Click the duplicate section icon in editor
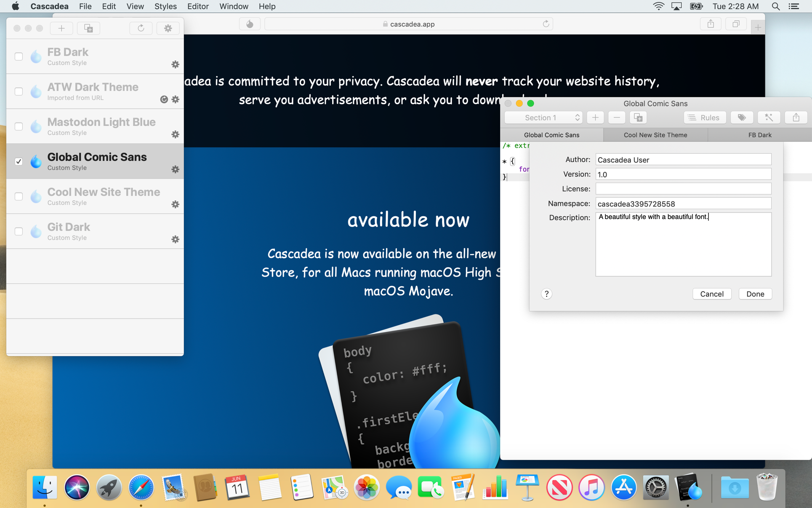812x508 pixels. 638,118
